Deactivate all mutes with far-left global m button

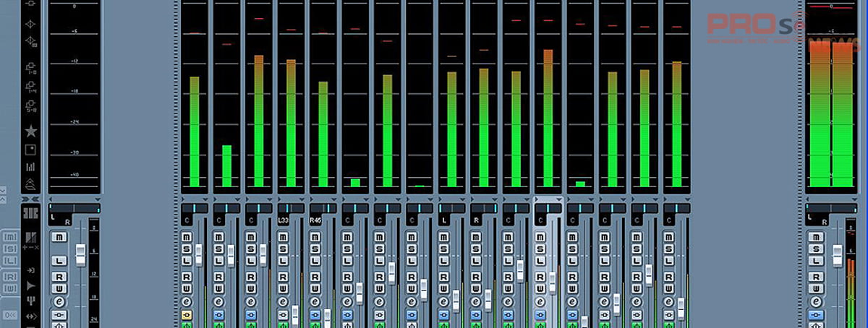10,237
